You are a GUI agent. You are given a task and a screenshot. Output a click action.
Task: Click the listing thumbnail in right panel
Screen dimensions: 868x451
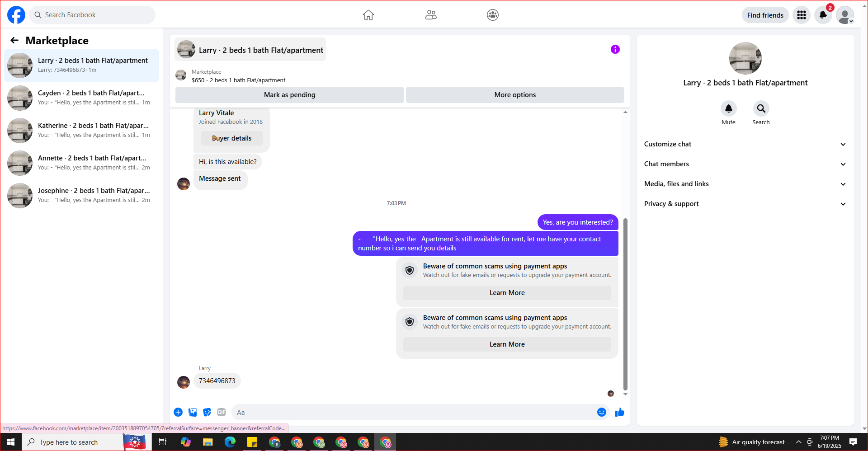pos(745,58)
